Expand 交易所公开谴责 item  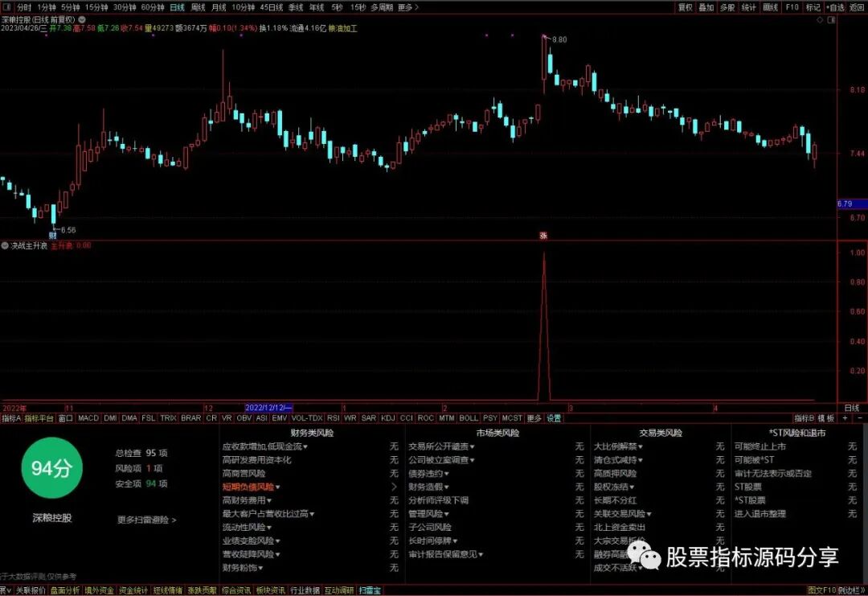[441, 446]
